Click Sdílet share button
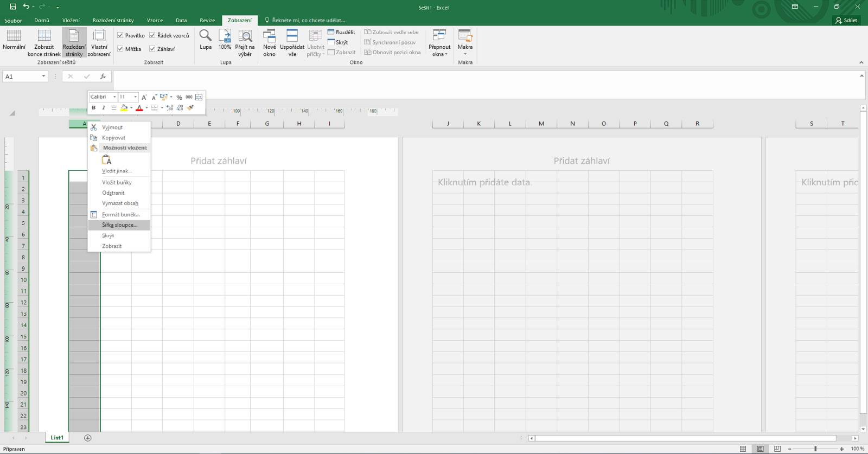 coord(846,20)
